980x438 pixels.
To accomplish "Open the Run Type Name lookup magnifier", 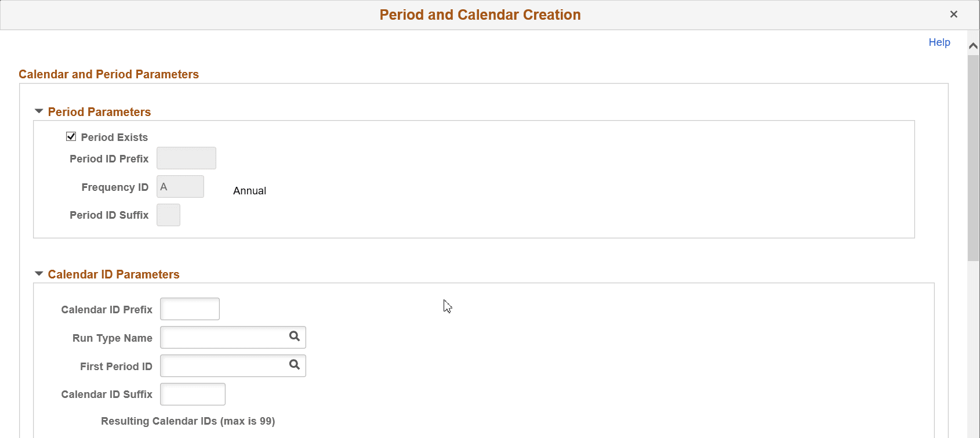I will tap(294, 337).
